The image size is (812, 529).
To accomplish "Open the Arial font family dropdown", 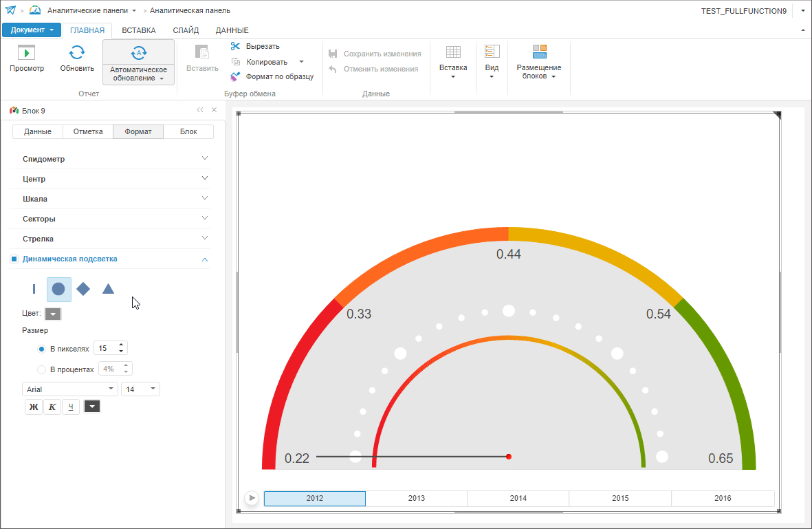I will pyautogui.click(x=70, y=389).
